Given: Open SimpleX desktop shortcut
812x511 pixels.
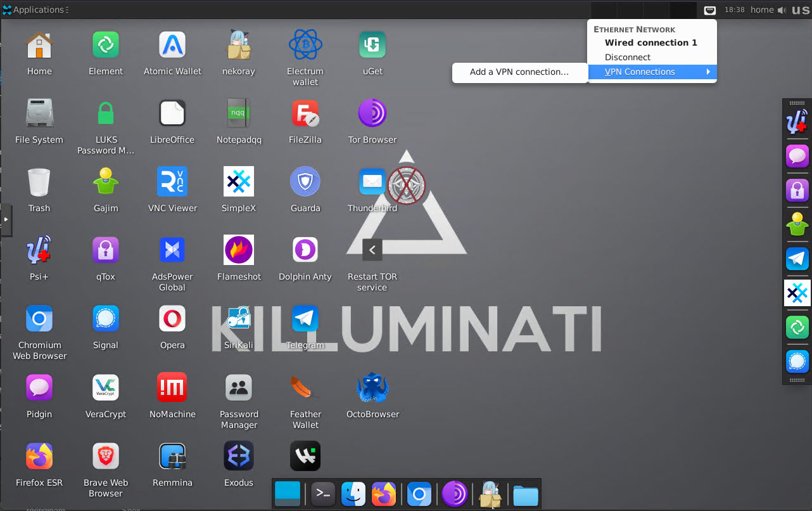Looking at the screenshot, I should tap(239, 182).
